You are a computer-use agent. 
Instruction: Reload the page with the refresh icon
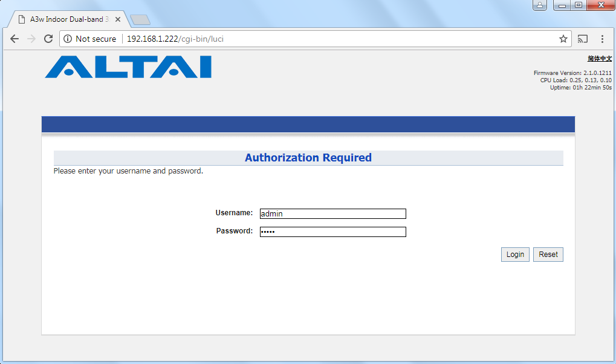point(48,39)
